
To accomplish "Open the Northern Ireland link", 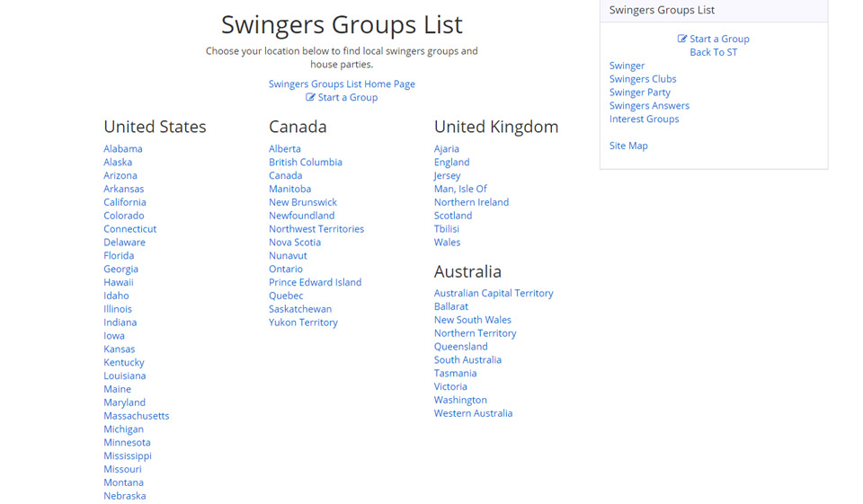I will coord(471,202).
